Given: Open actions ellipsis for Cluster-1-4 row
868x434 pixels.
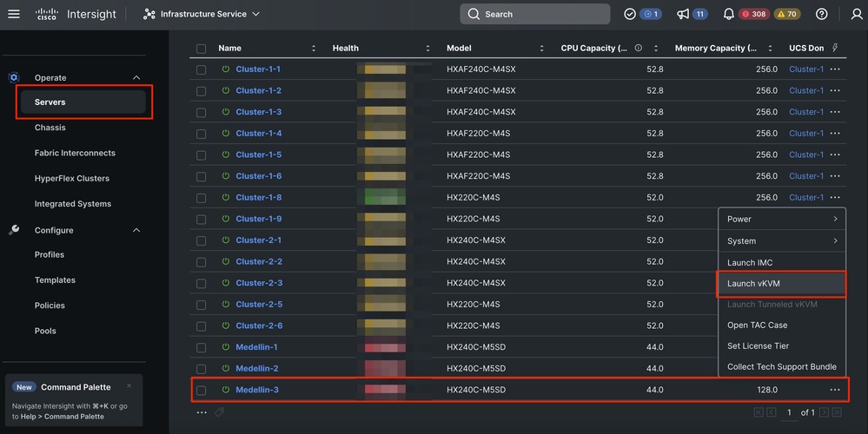Looking at the screenshot, I should 835,134.
